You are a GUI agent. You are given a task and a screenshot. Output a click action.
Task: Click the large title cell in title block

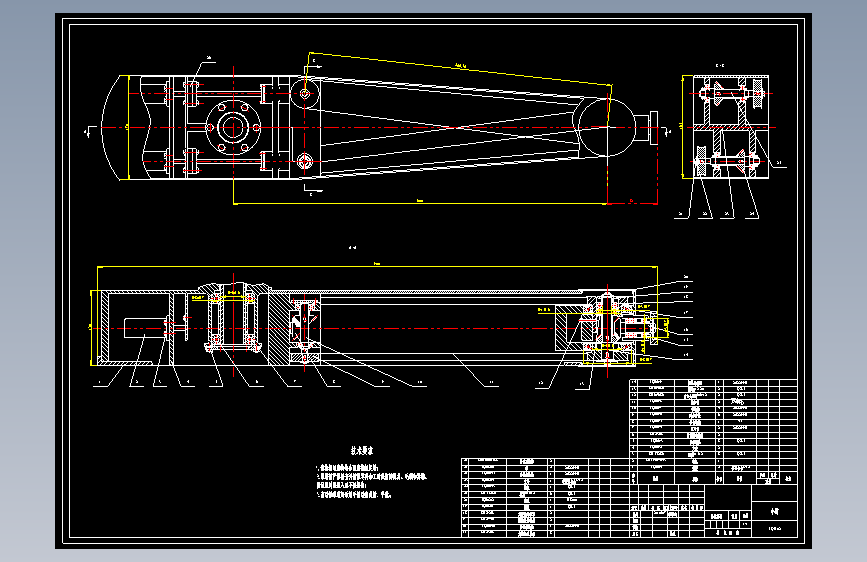click(775, 511)
